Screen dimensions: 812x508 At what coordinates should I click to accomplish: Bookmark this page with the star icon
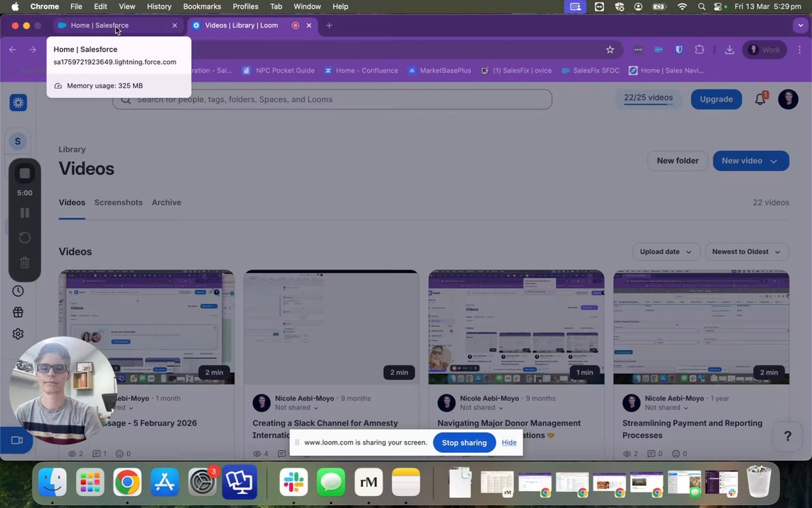[x=610, y=50]
